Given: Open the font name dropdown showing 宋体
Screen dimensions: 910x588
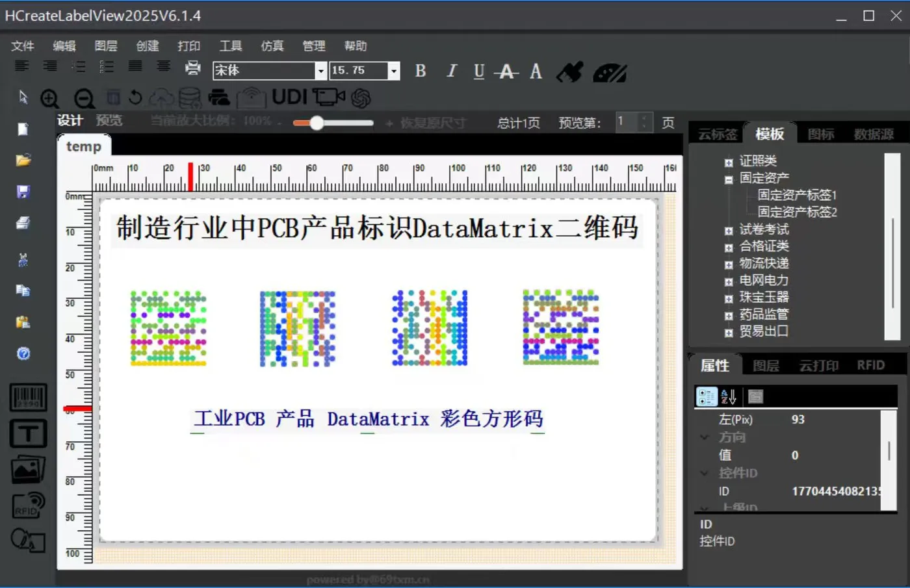Looking at the screenshot, I should 320,71.
